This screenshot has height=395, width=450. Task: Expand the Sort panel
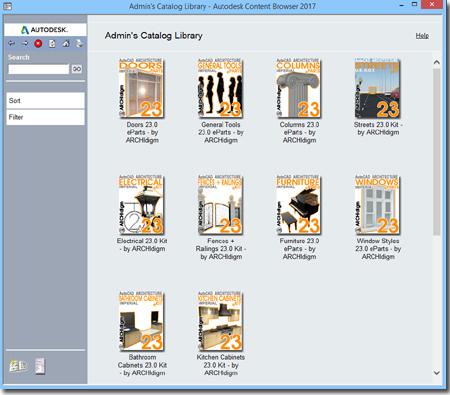point(45,101)
